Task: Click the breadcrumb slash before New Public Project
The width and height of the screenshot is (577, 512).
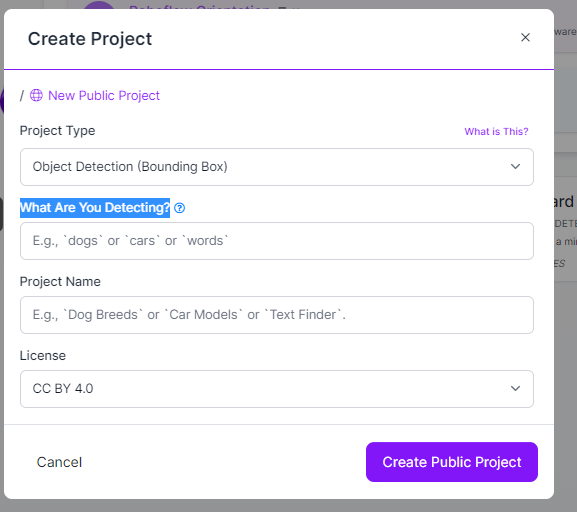Action: pos(22,96)
